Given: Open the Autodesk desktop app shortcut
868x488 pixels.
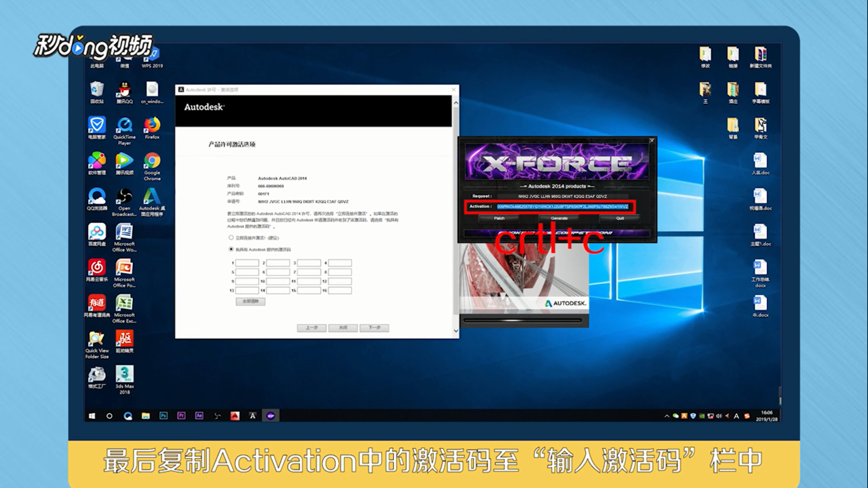Looking at the screenshot, I should [152, 202].
